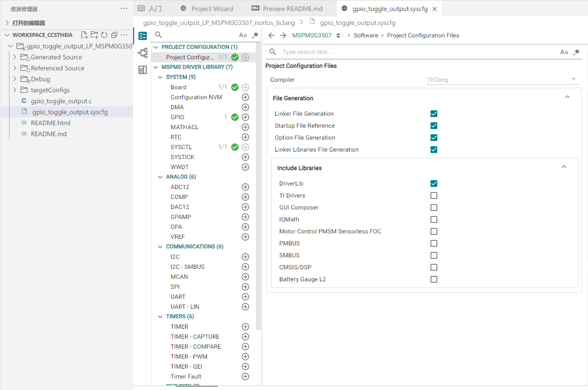Toggle regex in module filter
588x390 pixels.
(255, 35)
